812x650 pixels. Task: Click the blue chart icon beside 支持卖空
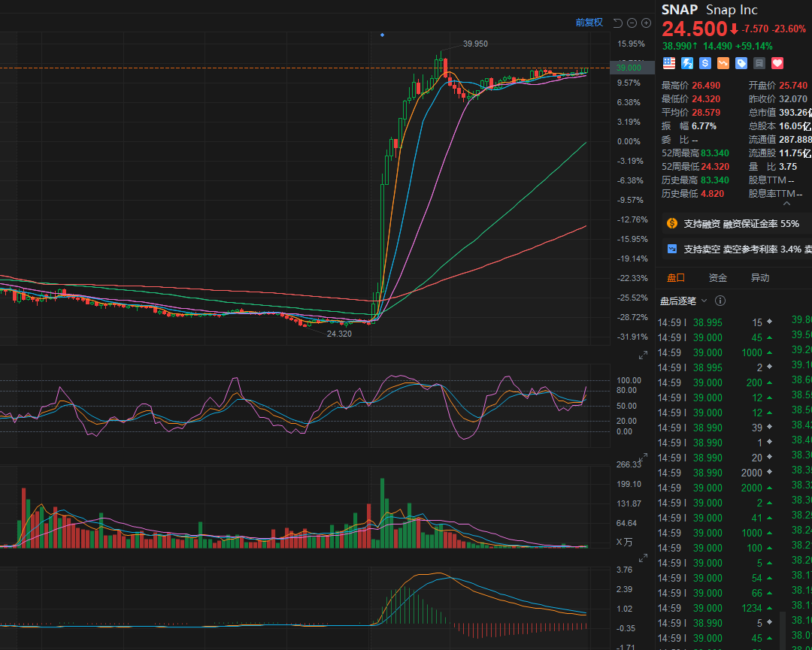pos(672,249)
